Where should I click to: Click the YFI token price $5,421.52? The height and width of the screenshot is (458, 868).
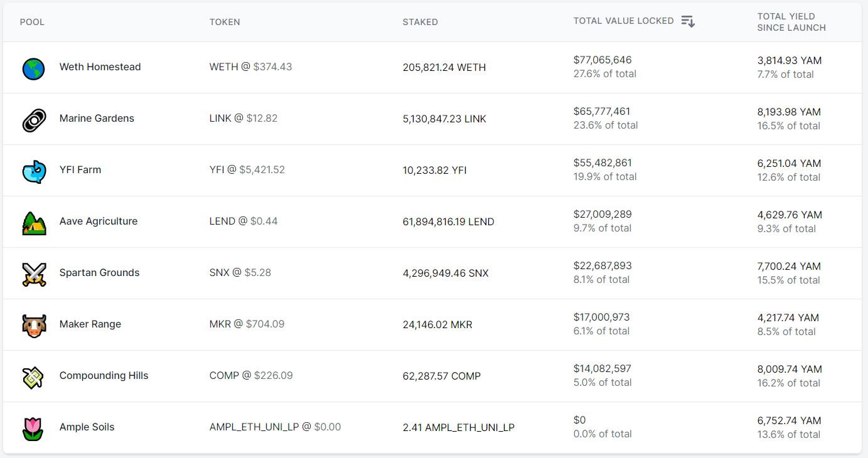click(x=262, y=170)
